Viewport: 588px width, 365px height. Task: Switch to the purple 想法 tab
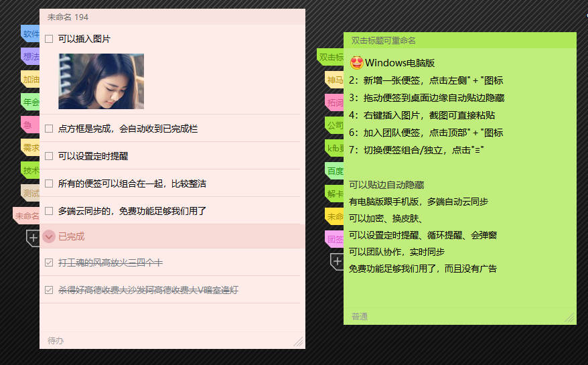pos(30,56)
